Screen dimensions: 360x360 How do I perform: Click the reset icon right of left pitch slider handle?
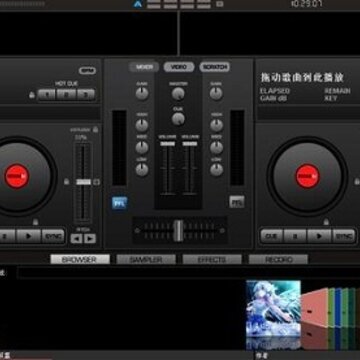[x=97, y=182]
